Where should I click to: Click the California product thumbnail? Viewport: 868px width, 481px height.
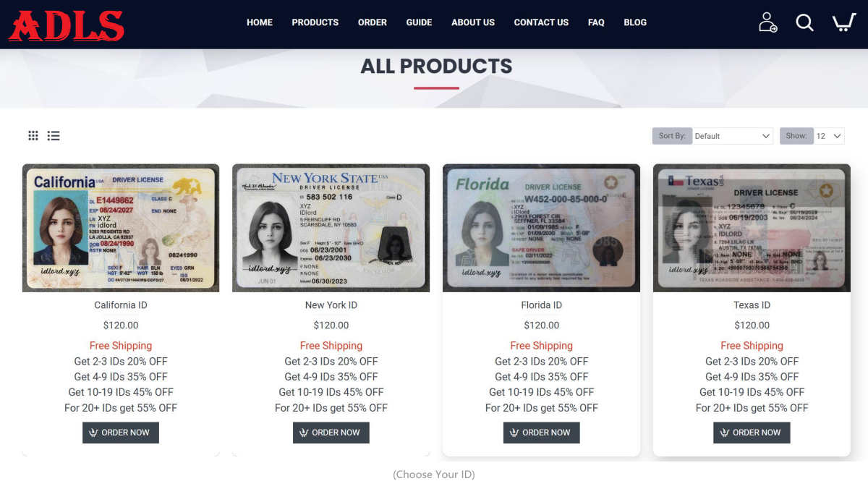click(x=121, y=228)
